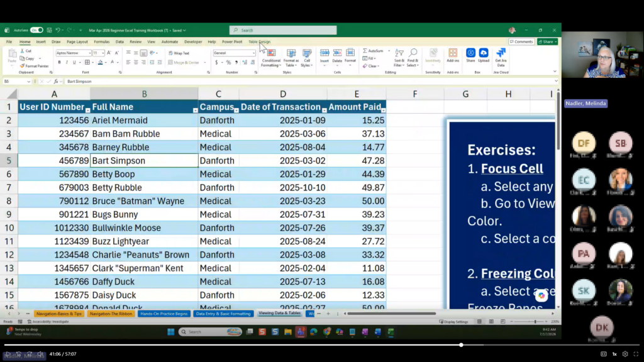Open the Add-ins button
644x362 pixels.
[x=453, y=55]
